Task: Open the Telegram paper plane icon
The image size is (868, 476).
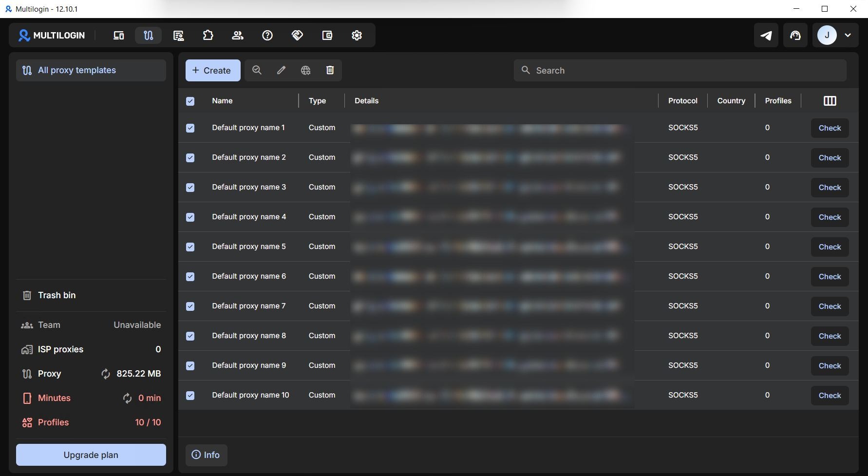Action: pyautogui.click(x=766, y=35)
